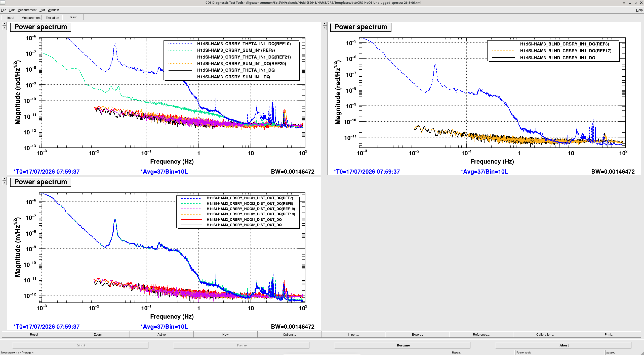
Task: Click up-arrow button beside top-right Power spectrum plot
Action: point(325,28)
